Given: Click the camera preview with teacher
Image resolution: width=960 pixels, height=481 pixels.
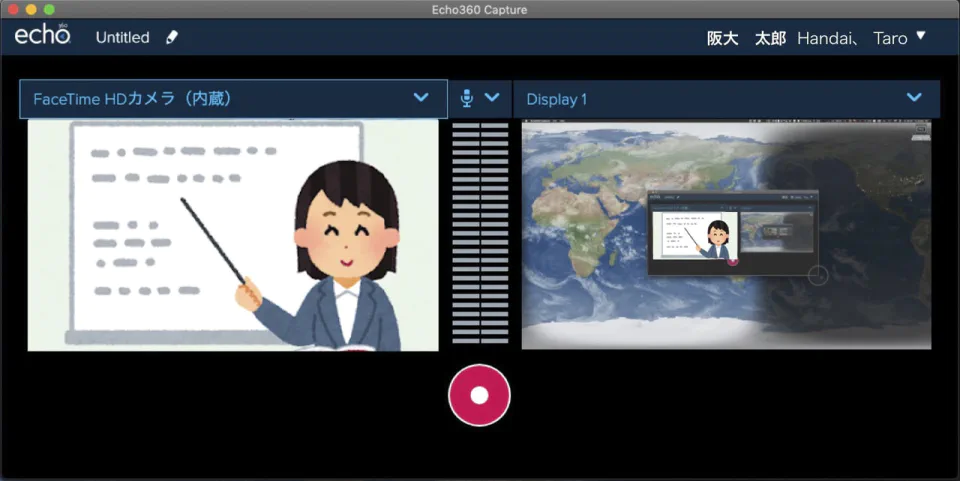Looking at the screenshot, I should [233, 235].
